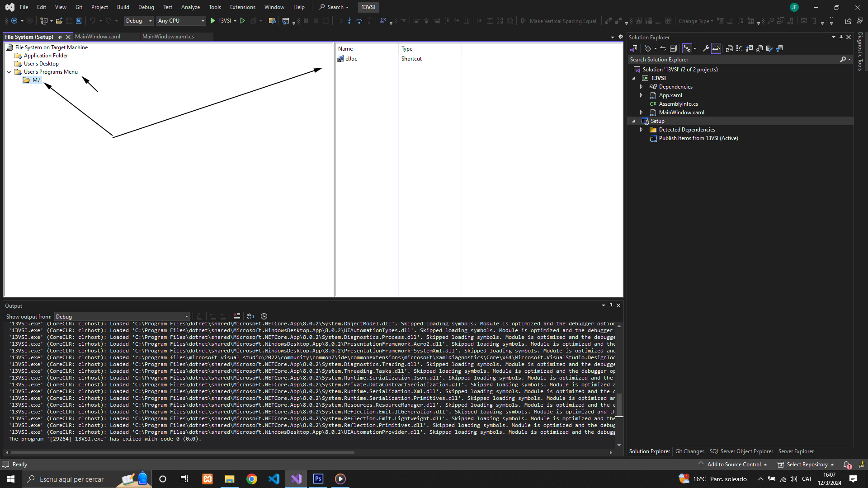Open Photoshop from the Windows taskbar

pyautogui.click(x=318, y=479)
